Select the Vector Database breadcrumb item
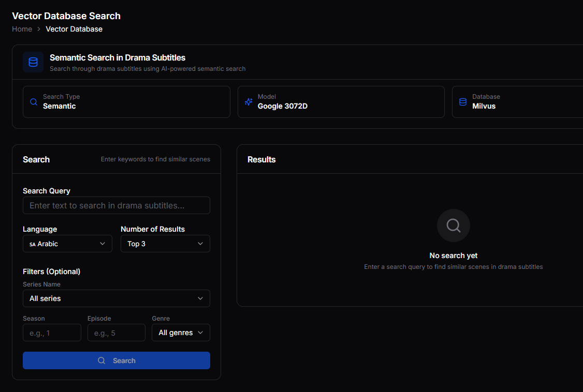 click(x=74, y=29)
